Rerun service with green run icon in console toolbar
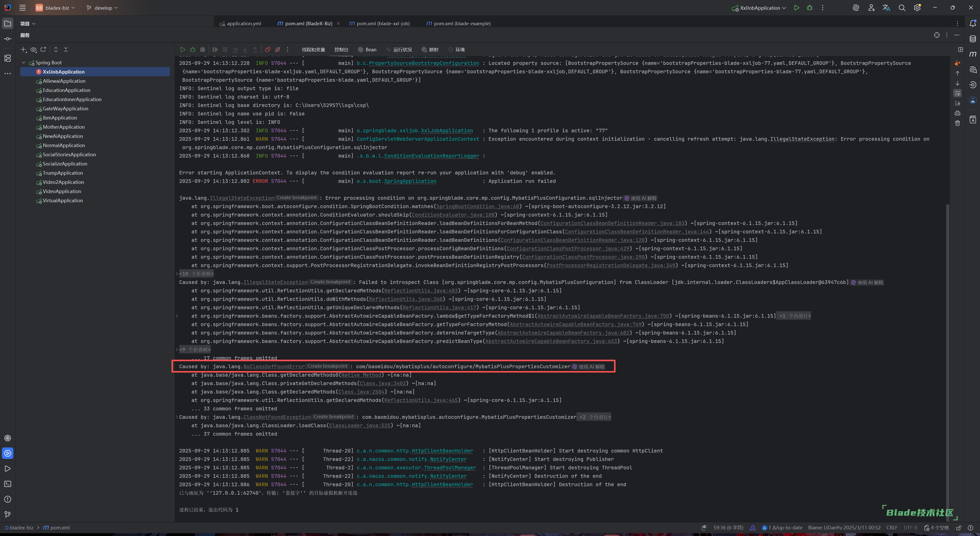 tap(183, 50)
